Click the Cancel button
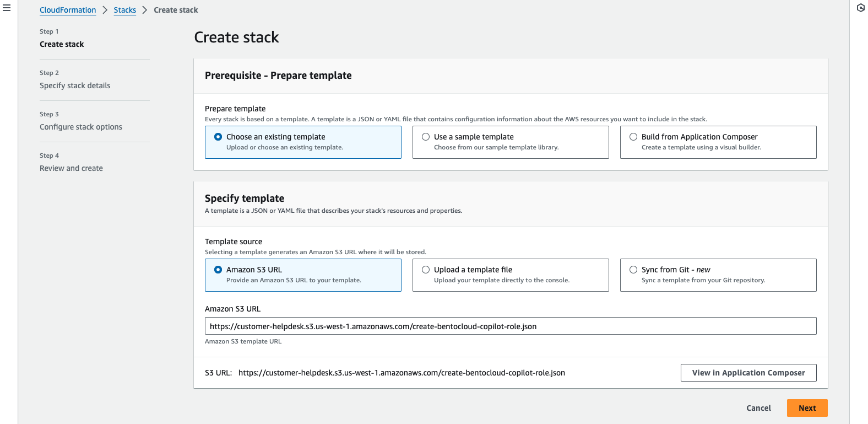 pyautogui.click(x=758, y=408)
